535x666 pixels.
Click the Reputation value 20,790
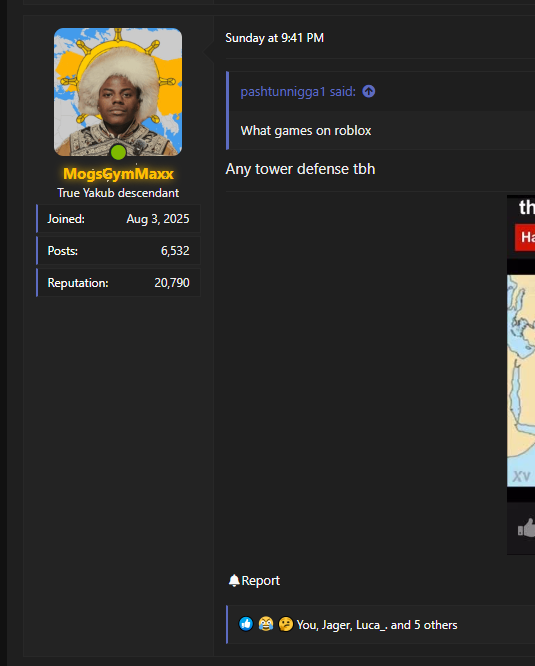(x=172, y=282)
